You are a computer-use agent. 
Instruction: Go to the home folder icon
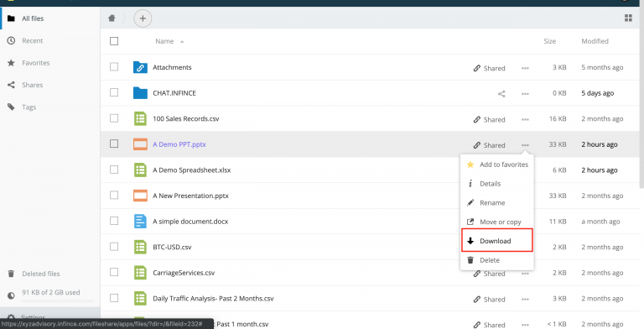(112, 18)
